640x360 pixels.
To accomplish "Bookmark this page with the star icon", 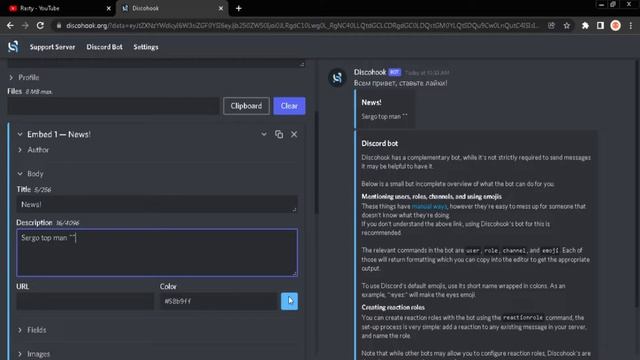I will 567,25.
